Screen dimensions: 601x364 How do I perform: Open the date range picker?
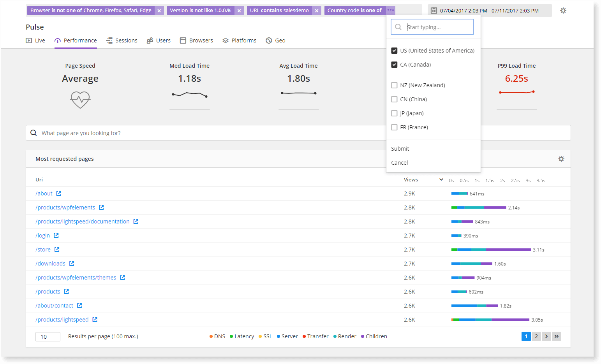(x=489, y=11)
